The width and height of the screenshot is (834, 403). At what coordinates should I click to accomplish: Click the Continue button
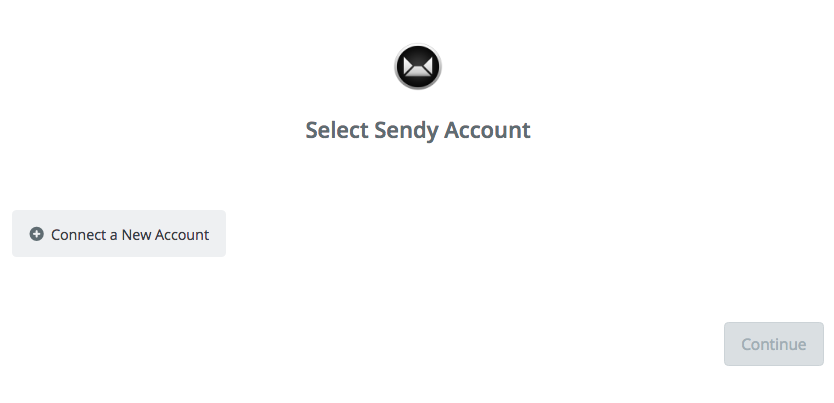coord(773,344)
